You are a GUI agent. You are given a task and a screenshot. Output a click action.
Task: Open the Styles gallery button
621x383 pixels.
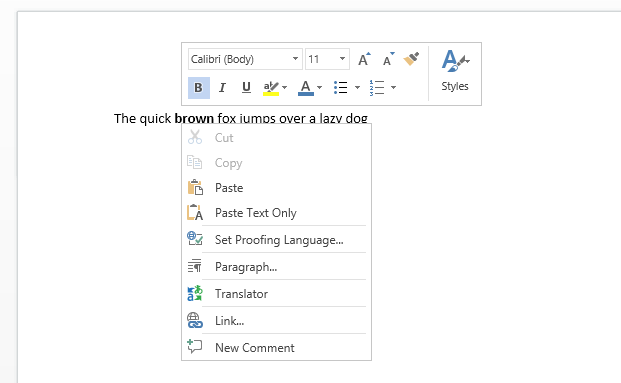(455, 72)
